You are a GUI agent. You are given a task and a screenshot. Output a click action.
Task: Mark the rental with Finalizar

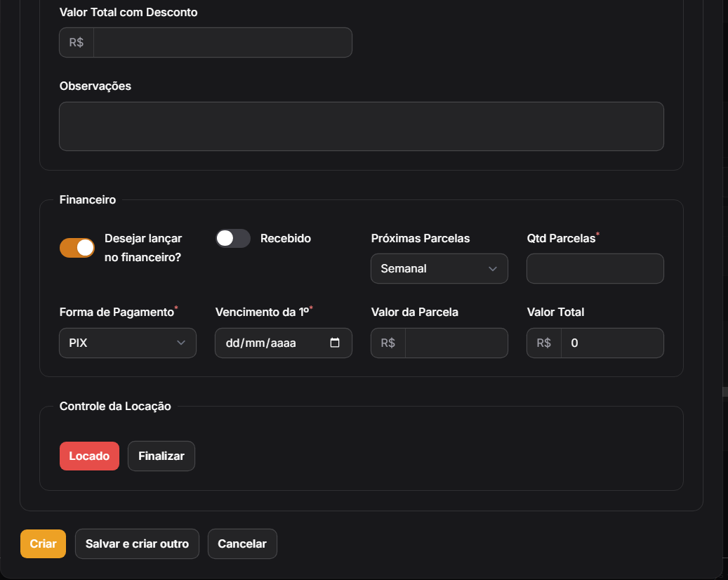161,456
